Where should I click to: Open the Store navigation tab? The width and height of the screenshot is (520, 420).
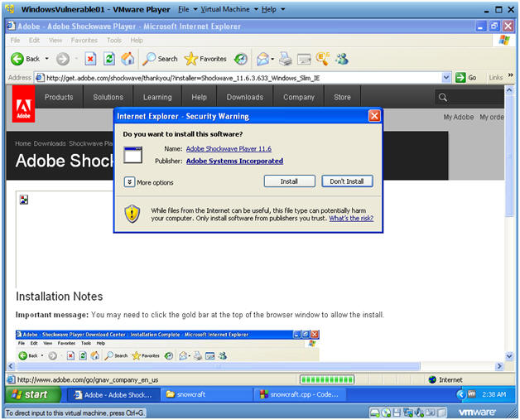342,97
